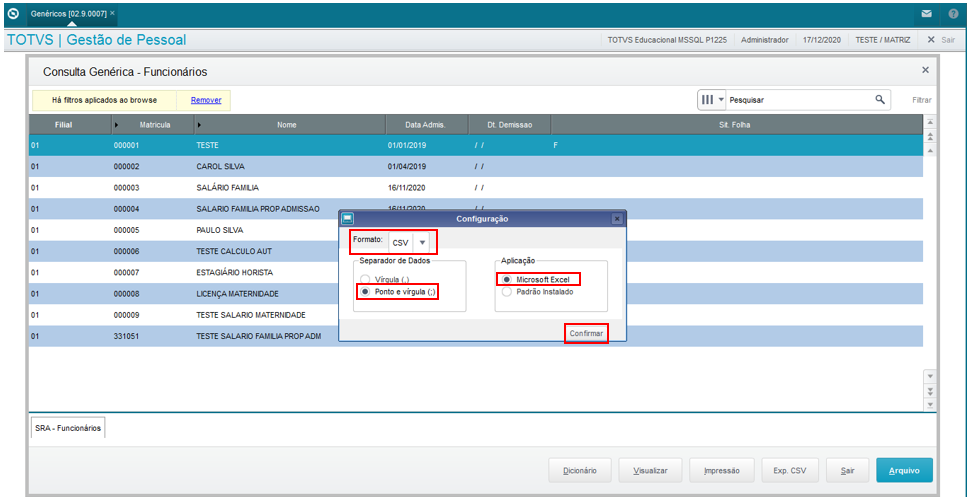Image resolution: width=968 pixels, height=497 pixels.
Task: Click the Visualizar button
Action: (x=650, y=470)
